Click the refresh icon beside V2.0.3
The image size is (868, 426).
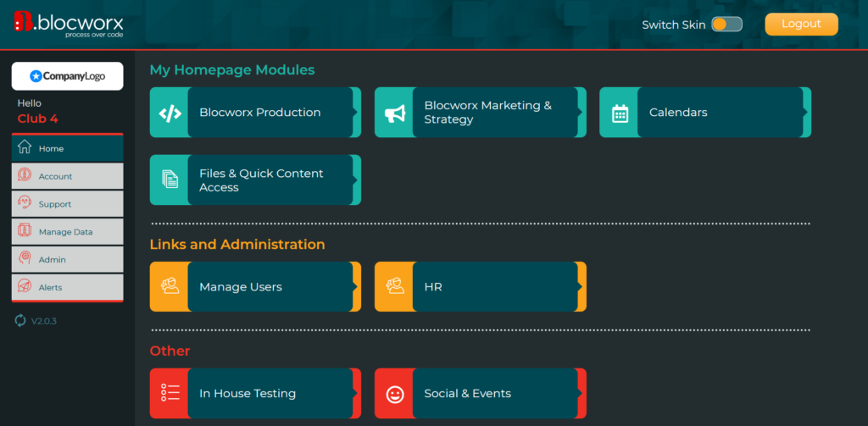[20, 320]
